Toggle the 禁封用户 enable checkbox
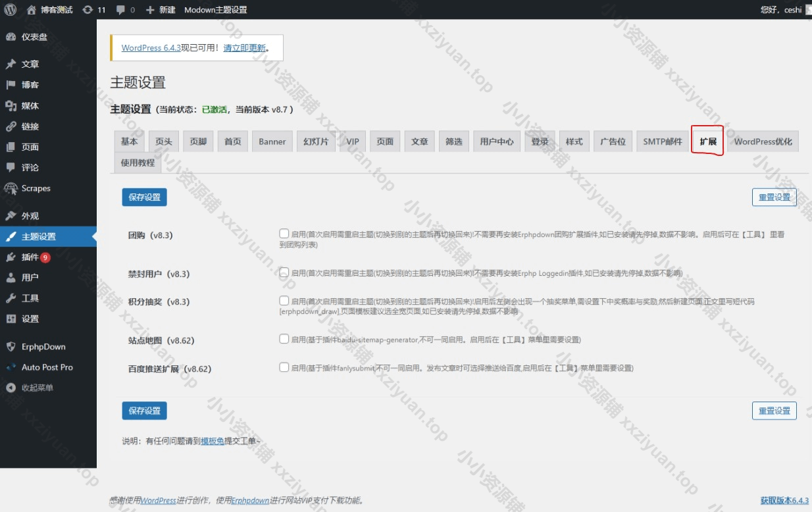Screen dimensions: 812x512 pyautogui.click(x=284, y=272)
